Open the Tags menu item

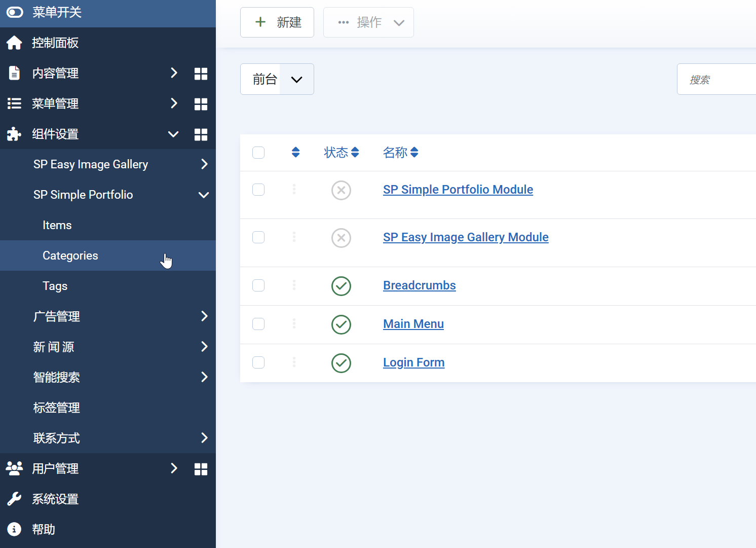pyautogui.click(x=55, y=286)
